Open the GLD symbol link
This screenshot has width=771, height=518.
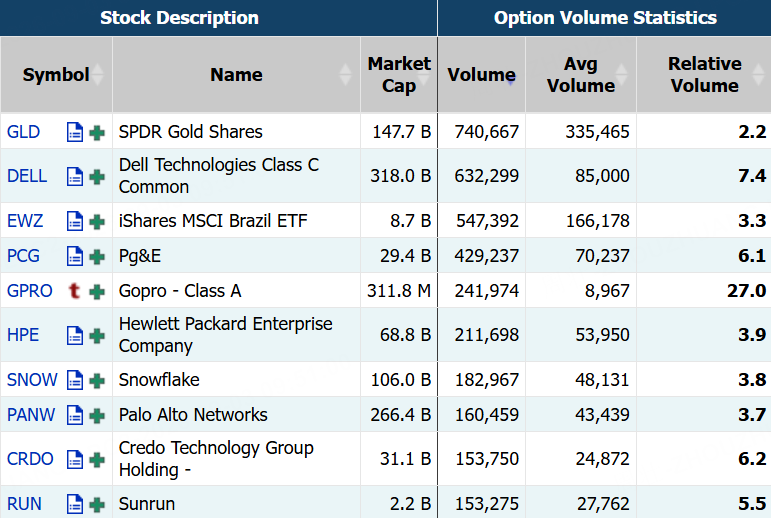tap(24, 132)
